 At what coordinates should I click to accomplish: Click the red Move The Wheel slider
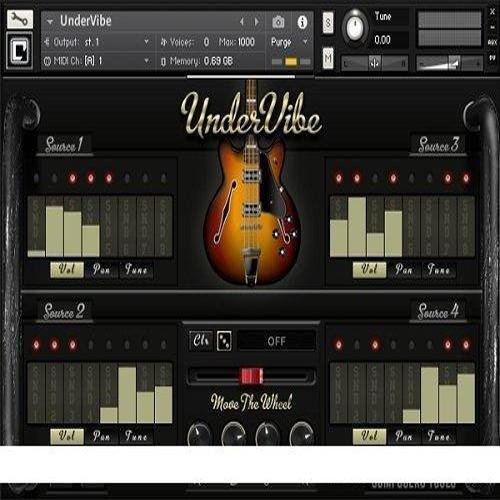252,376
